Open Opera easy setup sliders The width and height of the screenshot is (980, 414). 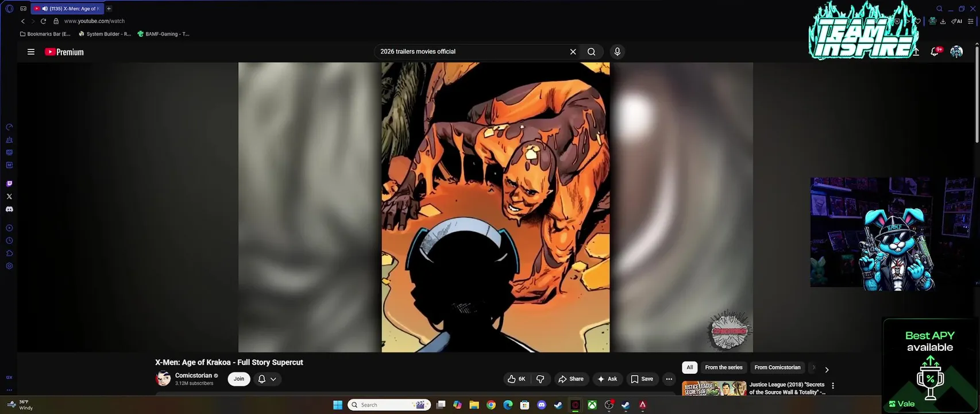click(x=971, y=21)
